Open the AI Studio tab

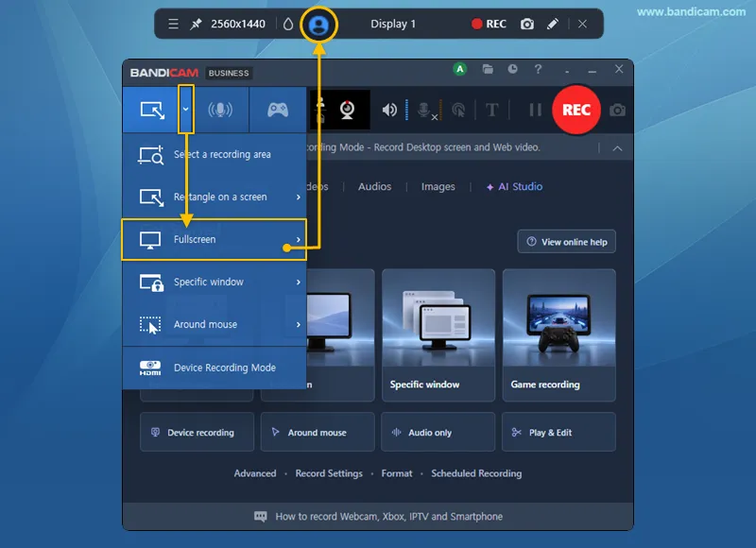[x=514, y=186]
